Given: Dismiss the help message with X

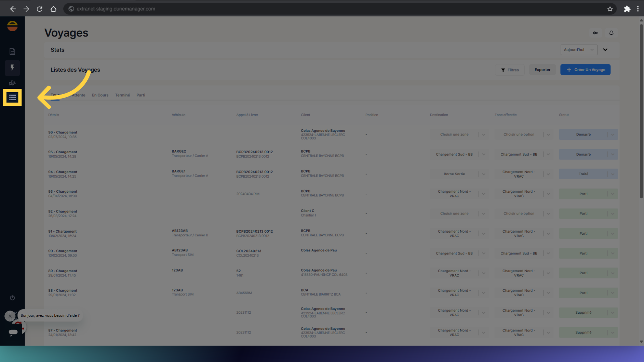Looking at the screenshot, I should tap(10, 316).
